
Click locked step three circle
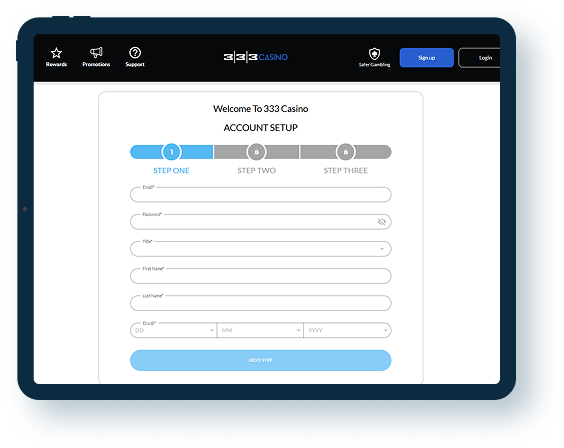[345, 152]
